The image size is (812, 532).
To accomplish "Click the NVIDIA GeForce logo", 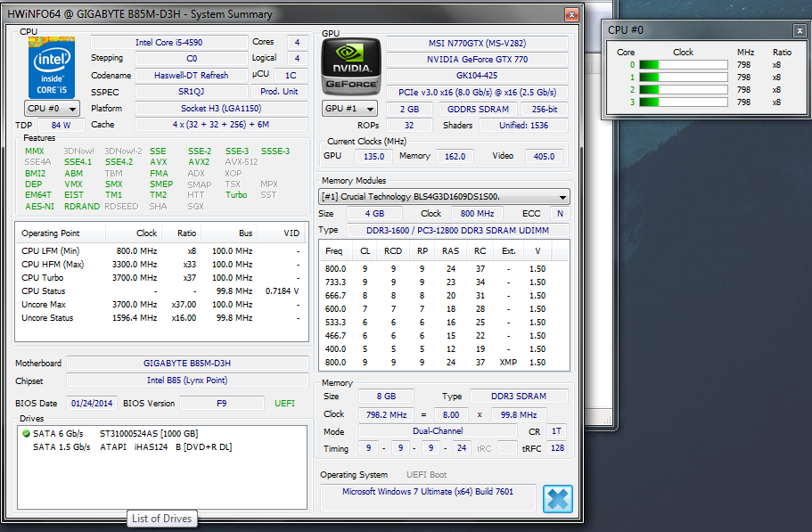I will pos(351,67).
